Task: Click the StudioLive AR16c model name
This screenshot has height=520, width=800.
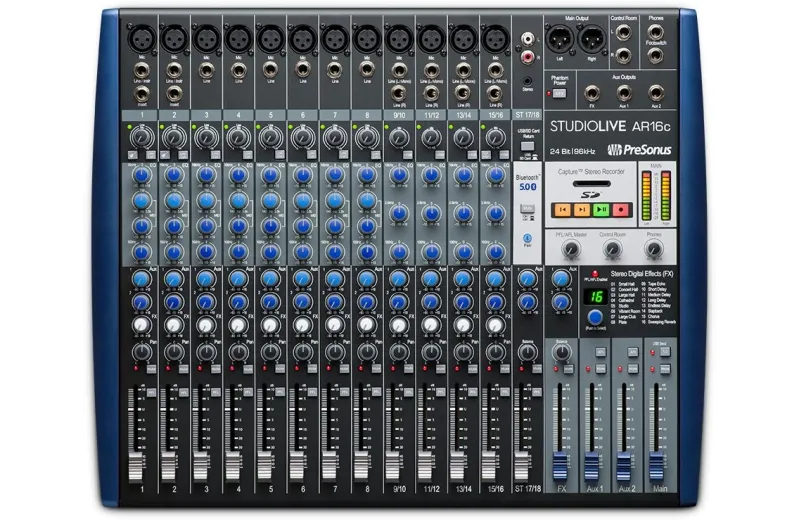Action: click(610, 127)
